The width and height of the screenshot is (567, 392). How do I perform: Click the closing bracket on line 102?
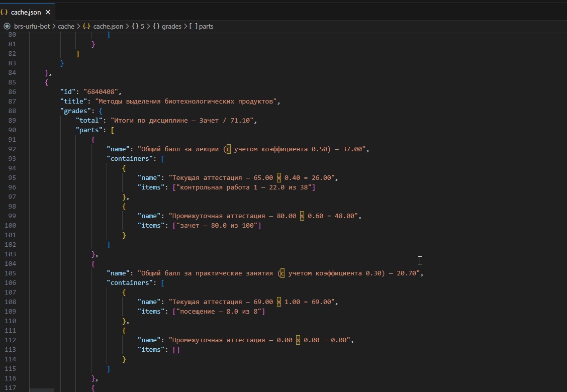click(x=109, y=244)
